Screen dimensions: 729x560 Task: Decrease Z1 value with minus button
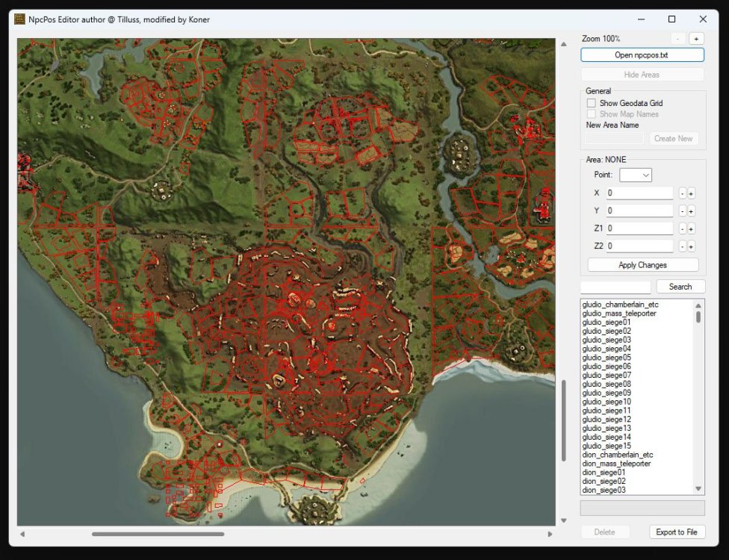(683, 228)
